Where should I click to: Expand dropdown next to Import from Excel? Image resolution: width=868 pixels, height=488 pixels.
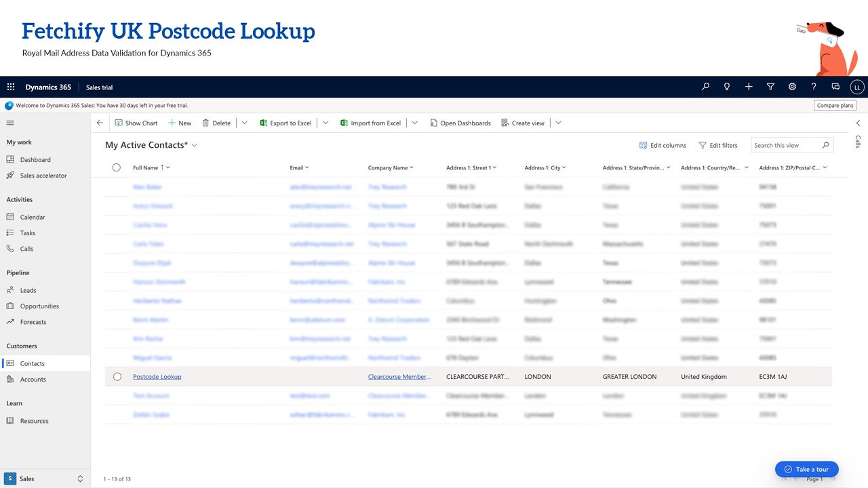pyautogui.click(x=415, y=123)
